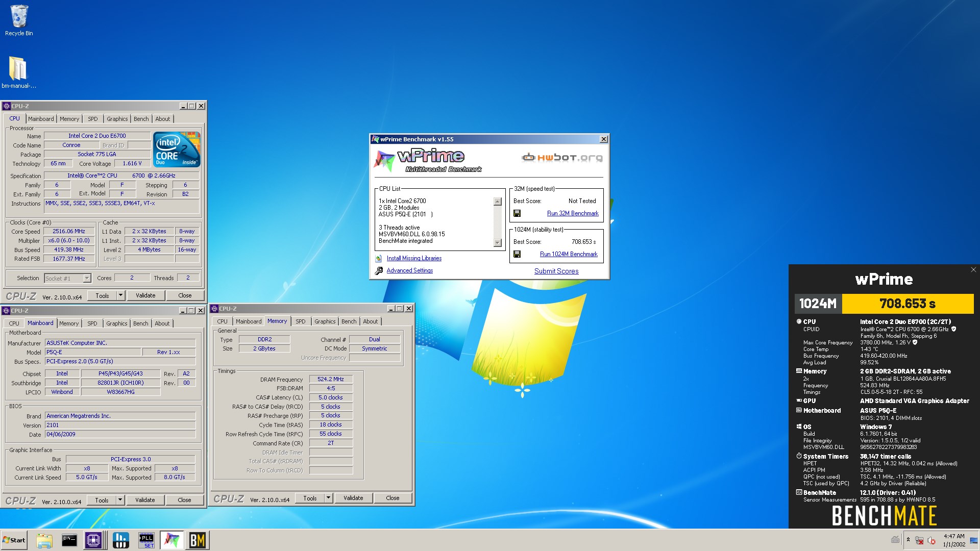Click CPU List scroll up arrow
The height and width of the screenshot is (551, 980).
[x=498, y=202]
